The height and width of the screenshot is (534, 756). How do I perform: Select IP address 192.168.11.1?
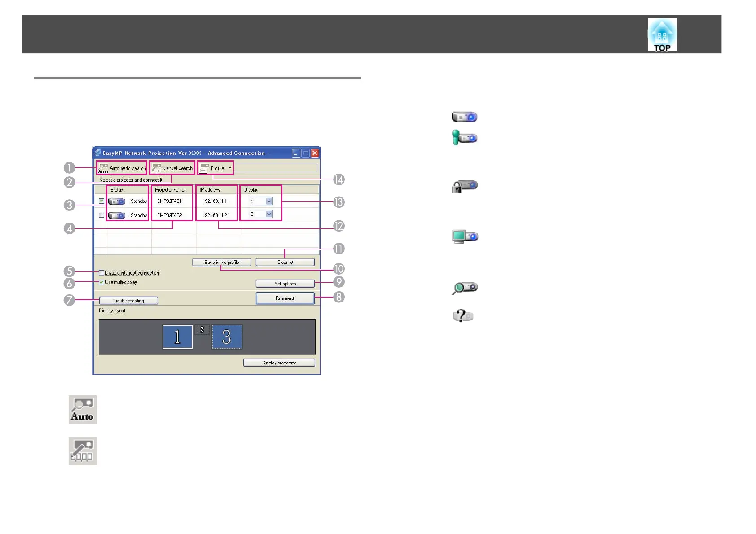pos(214,201)
